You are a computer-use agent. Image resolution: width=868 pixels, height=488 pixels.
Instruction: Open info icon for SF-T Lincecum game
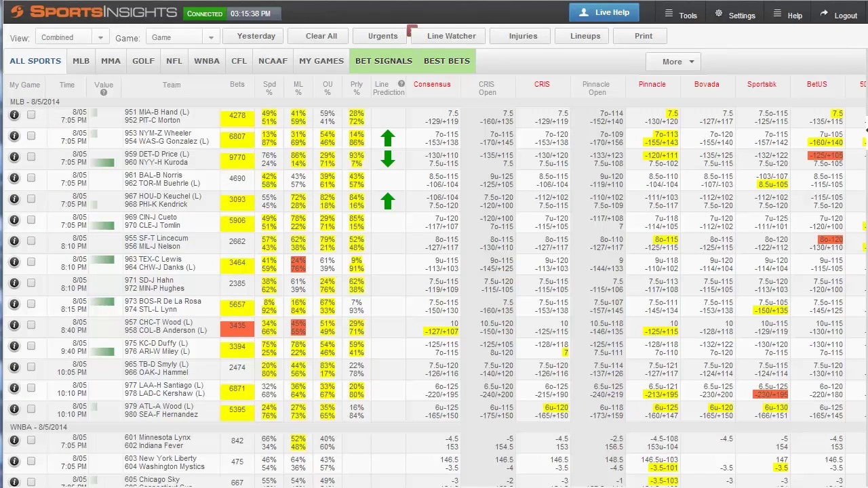[x=14, y=241]
